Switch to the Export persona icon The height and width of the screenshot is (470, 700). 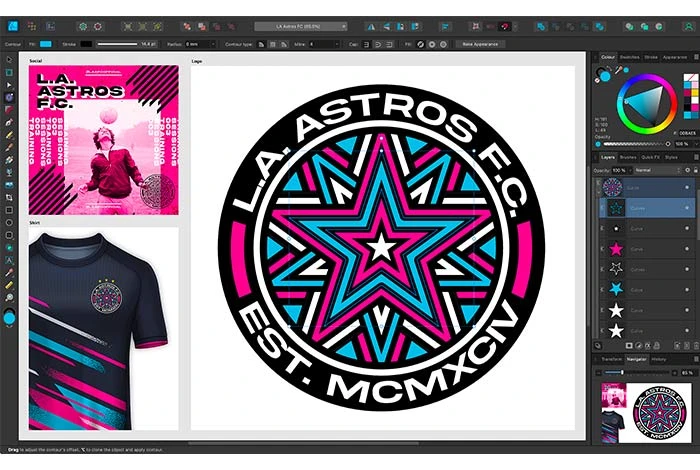[x=50, y=26]
